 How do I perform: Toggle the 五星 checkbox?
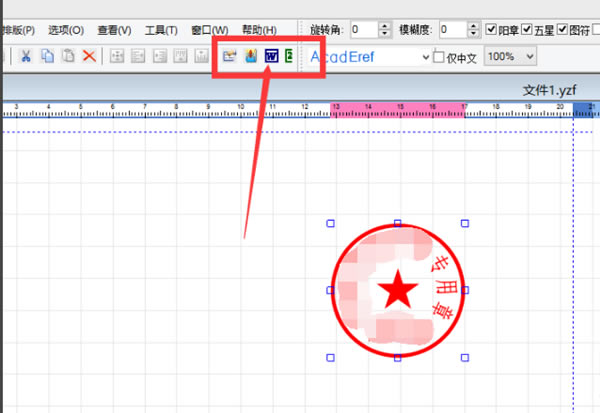527,30
